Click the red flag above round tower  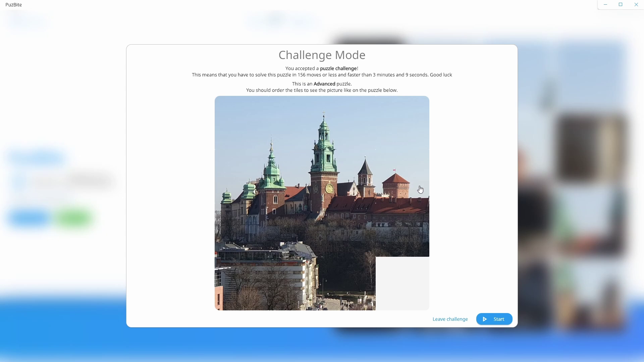click(395, 170)
